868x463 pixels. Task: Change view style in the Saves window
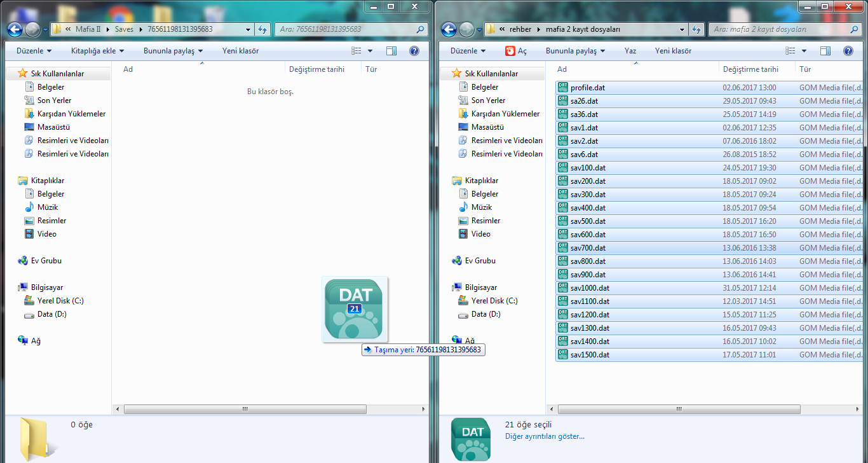(356, 51)
